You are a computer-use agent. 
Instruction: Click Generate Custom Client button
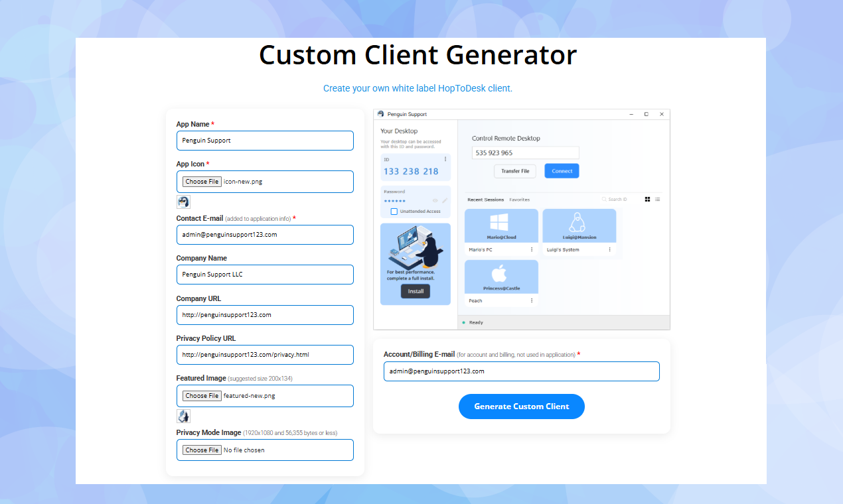point(522,407)
